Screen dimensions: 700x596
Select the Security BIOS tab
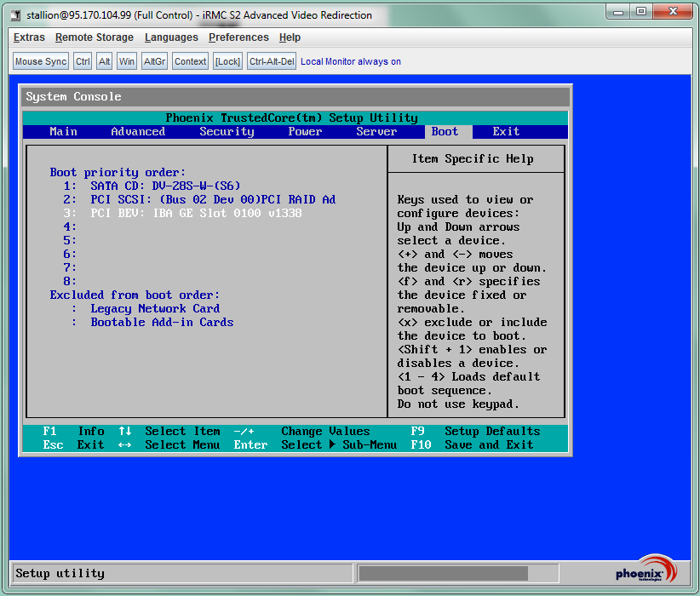[x=227, y=132]
